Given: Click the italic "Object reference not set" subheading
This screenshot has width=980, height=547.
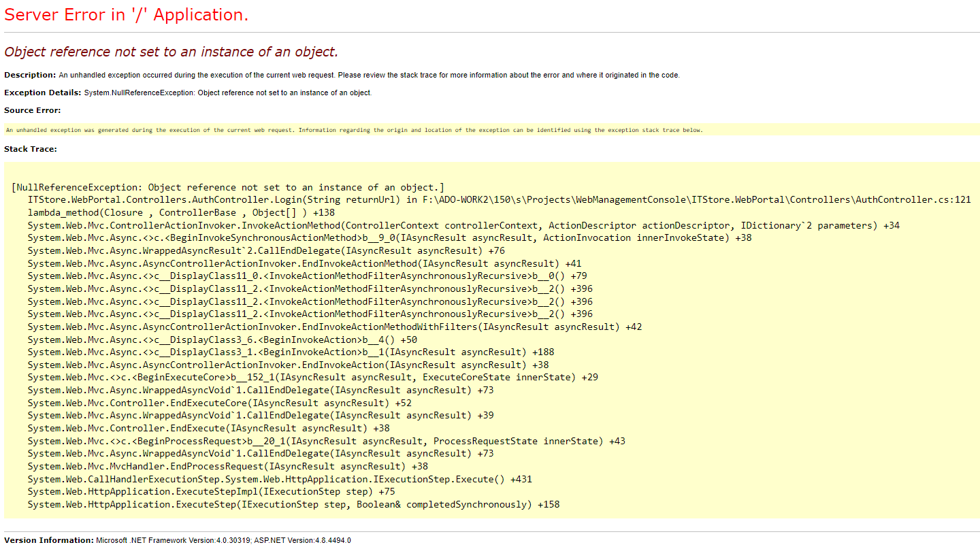Looking at the screenshot, I should (171, 52).
